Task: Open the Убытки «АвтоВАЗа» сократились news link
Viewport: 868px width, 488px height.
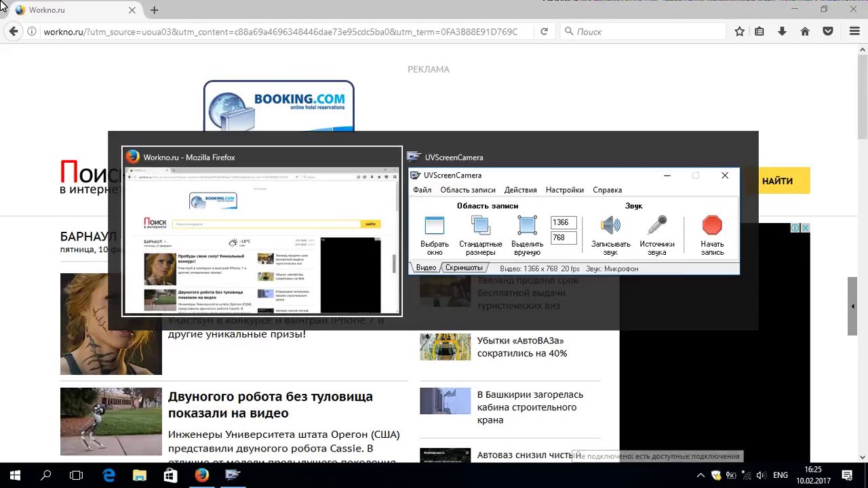Action: [x=522, y=347]
